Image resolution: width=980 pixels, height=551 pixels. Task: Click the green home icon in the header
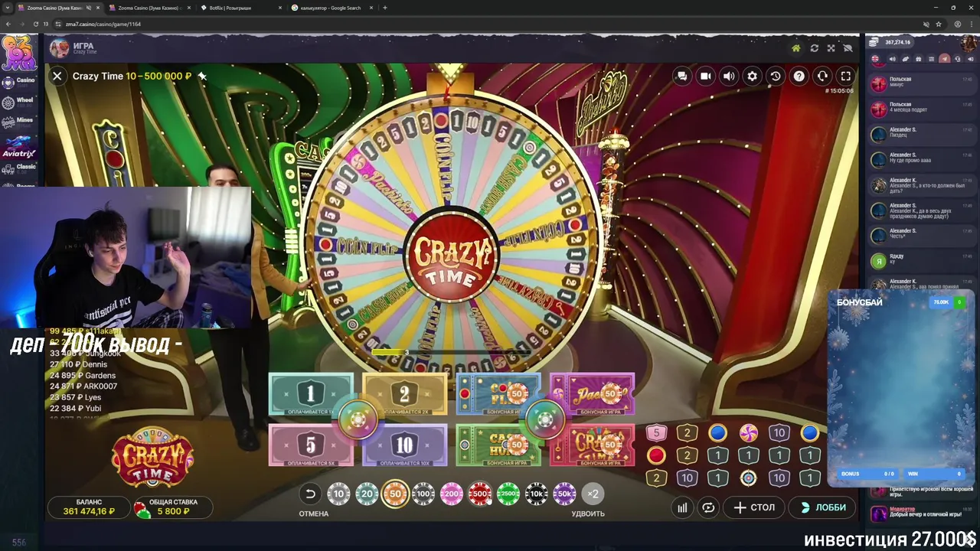[796, 48]
